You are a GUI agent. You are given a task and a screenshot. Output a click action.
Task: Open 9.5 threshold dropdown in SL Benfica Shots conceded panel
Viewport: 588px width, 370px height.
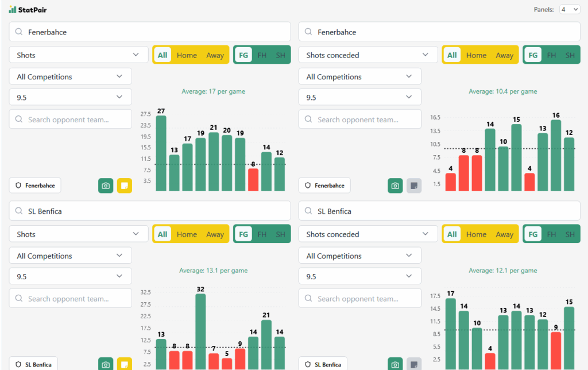tap(359, 276)
